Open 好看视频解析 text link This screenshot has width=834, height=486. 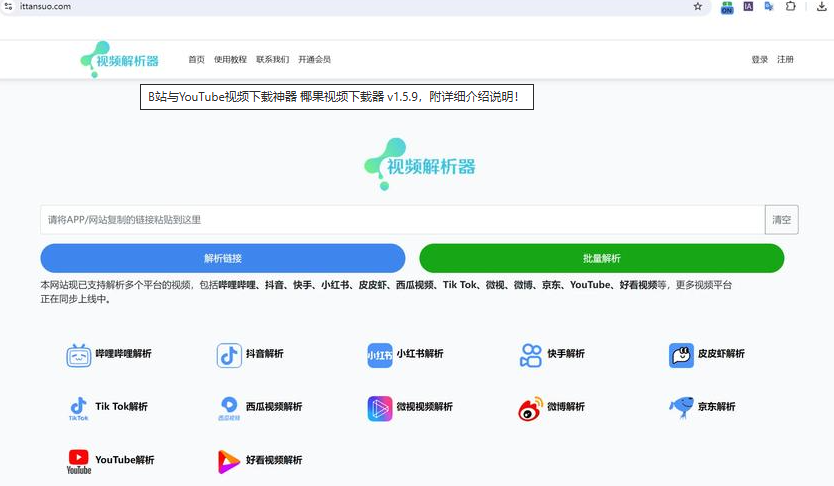[274, 460]
